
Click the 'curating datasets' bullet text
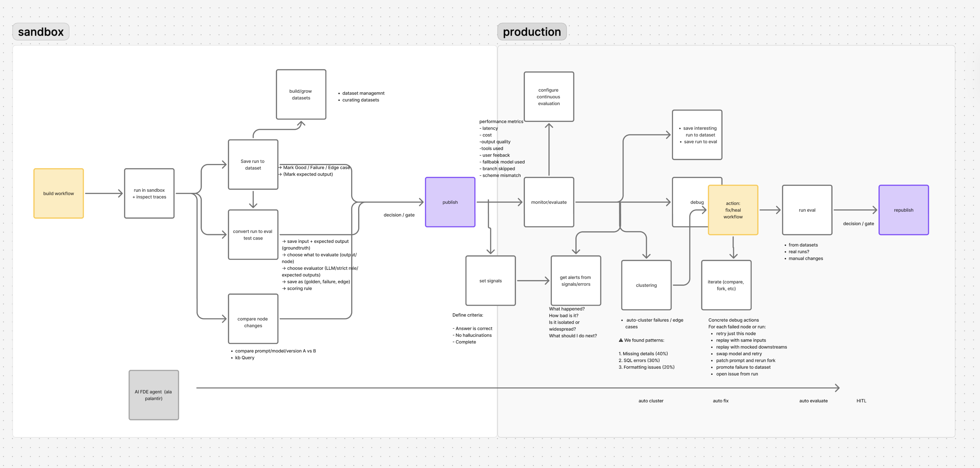coord(361,100)
